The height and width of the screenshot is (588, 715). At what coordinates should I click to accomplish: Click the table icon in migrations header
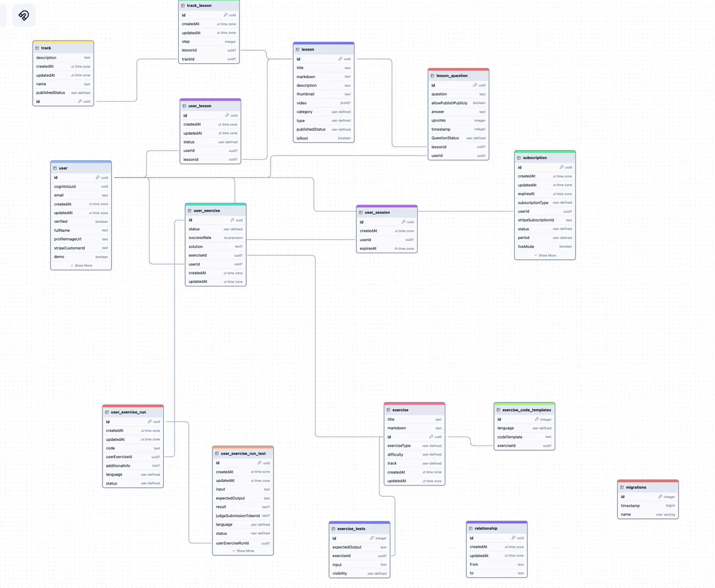coord(622,487)
